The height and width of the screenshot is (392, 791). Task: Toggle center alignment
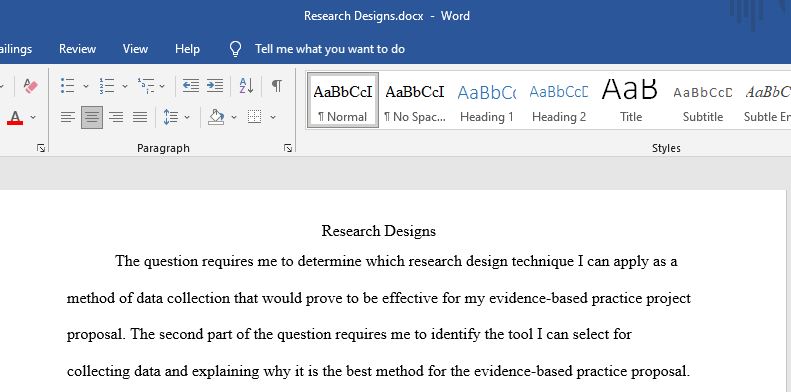click(92, 117)
